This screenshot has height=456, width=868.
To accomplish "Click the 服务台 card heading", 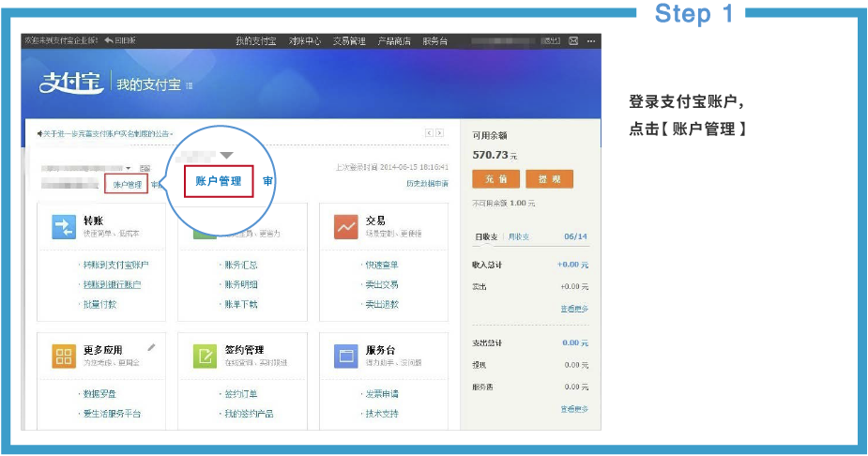I will click(380, 350).
